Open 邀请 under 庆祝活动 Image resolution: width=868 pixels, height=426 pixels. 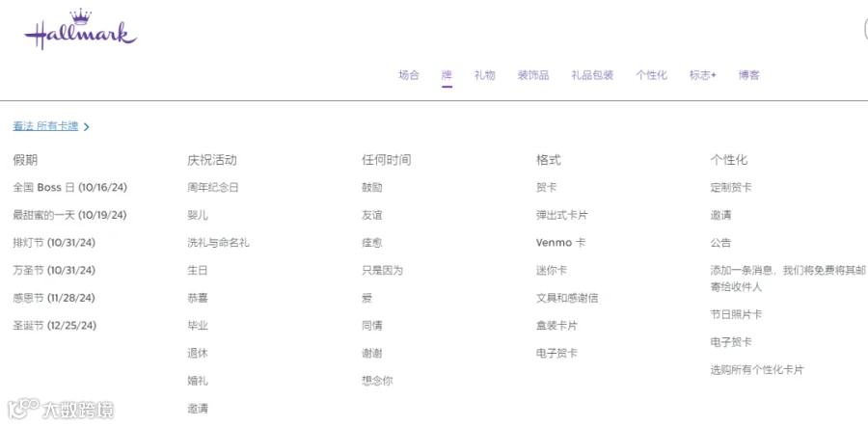pyautogui.click(x=198, y=409)
